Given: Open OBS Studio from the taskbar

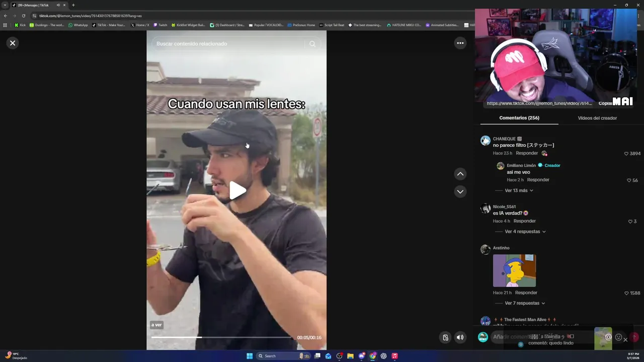Looking at the screenshot, I should [x=340, y=356].
